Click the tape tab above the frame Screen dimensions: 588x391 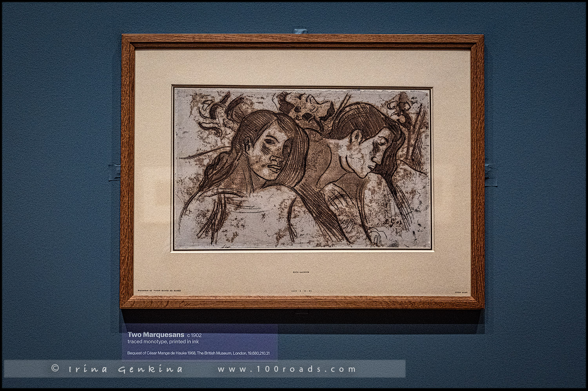point(299,31)
